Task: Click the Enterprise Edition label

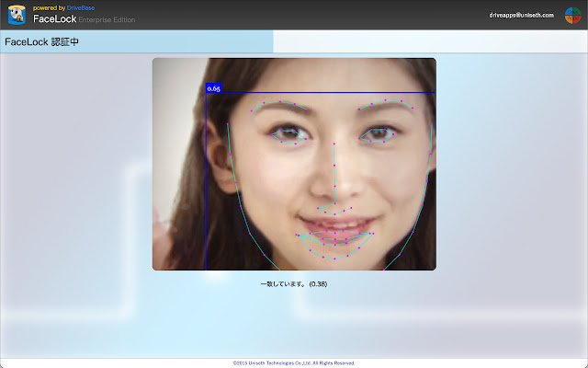Action: [x=107, y=20]
